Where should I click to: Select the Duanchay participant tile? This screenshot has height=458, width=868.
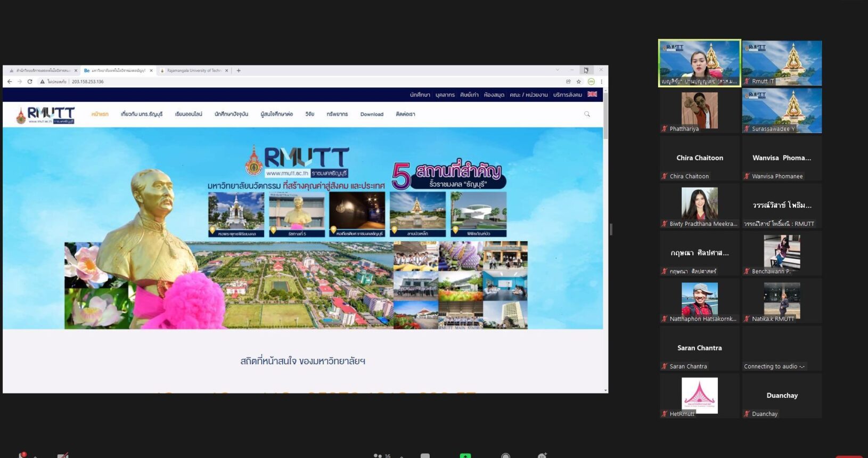(x=782, y=396)
